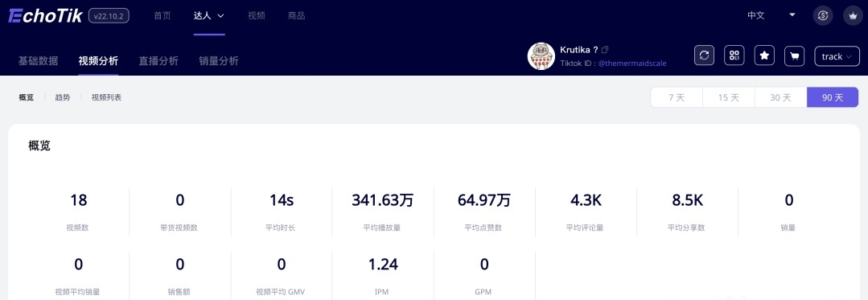Click the refresh data icon button
The width and height of the screenshot is (868, 300).
click(704, 55)
